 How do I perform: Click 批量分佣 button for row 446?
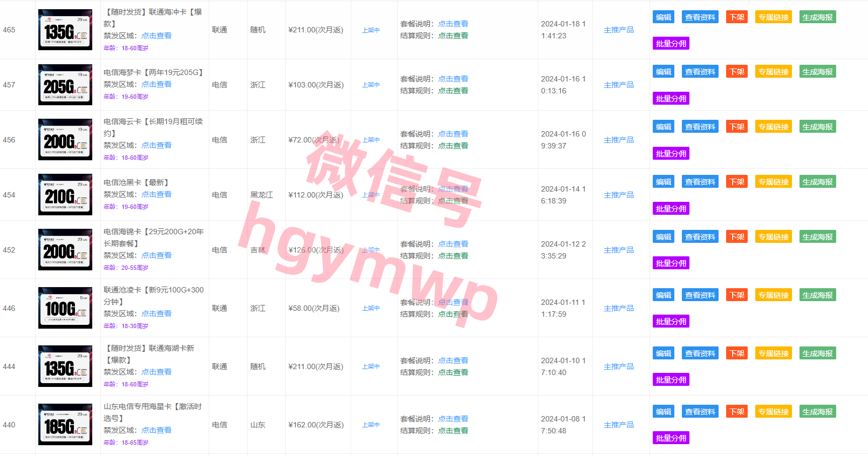(671, 322)
